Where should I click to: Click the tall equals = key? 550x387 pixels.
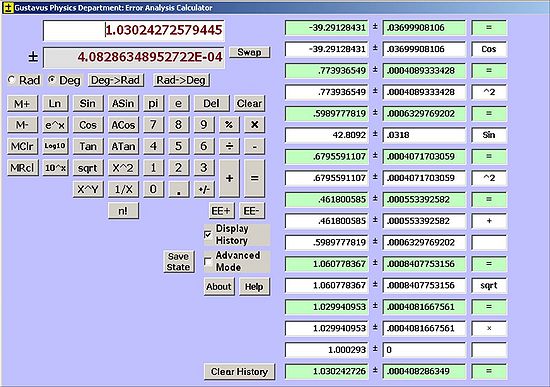254,179
